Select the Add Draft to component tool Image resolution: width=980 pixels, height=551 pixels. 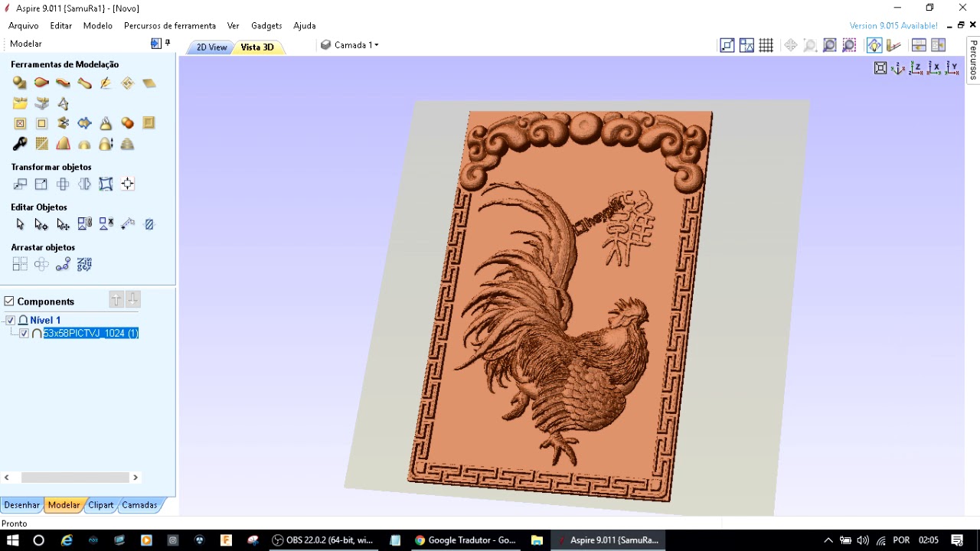click(63, 144)
